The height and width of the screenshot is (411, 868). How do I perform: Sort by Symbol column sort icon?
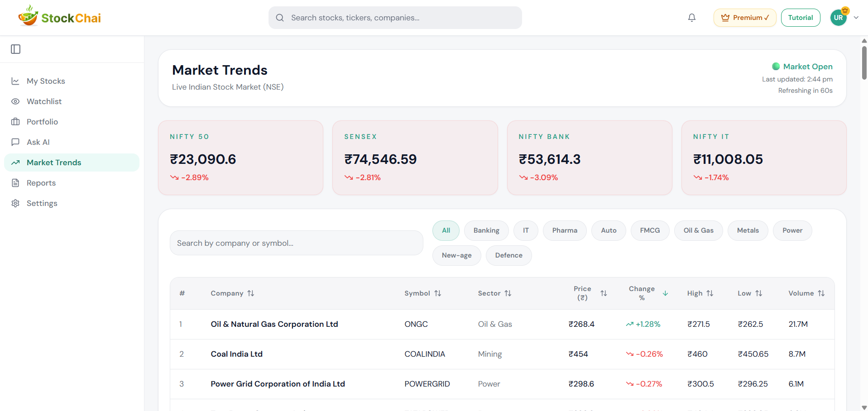pos(438,293)
